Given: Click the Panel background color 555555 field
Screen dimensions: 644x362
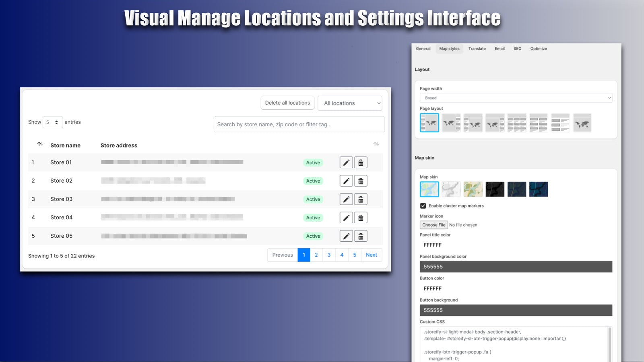Looking at the screenshot, I should [516, 266].
